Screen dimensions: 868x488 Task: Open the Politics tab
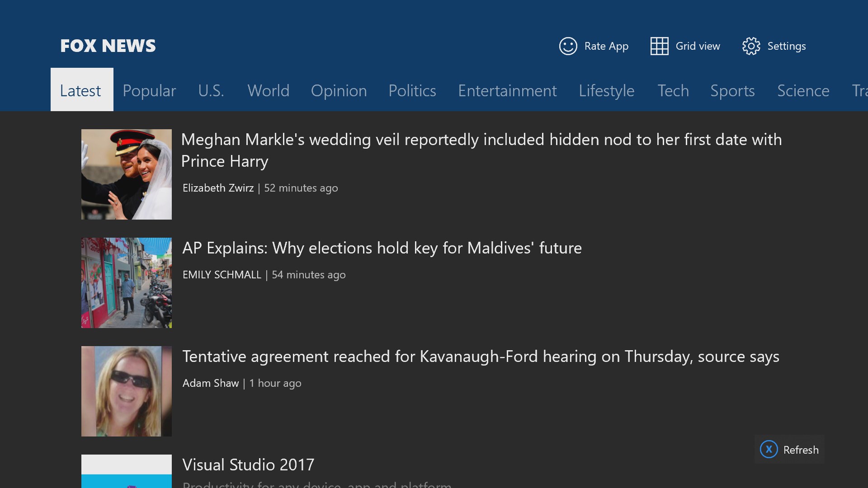click(x=412, y=91)
